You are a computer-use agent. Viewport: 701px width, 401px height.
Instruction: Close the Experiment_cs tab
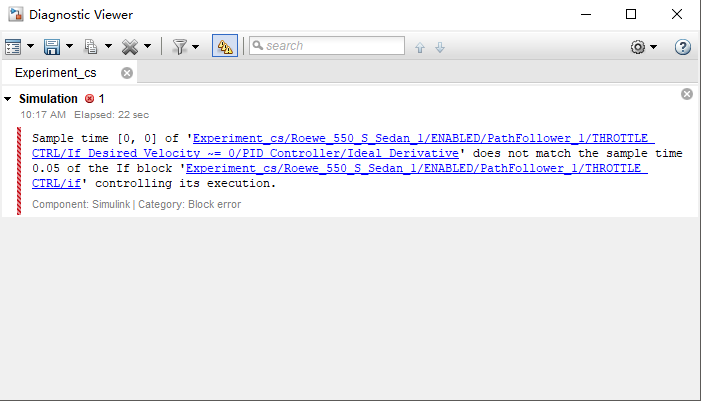pyautogui.click(x=127, y=73)
